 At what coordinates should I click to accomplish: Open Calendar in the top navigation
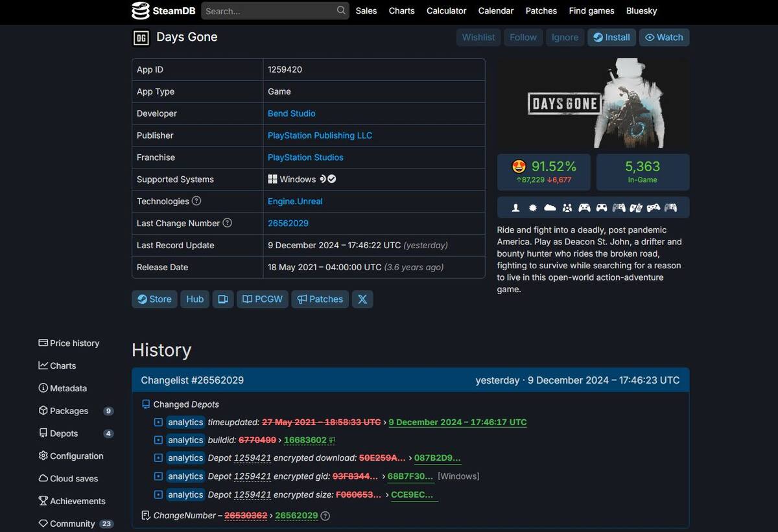point(496,10)
